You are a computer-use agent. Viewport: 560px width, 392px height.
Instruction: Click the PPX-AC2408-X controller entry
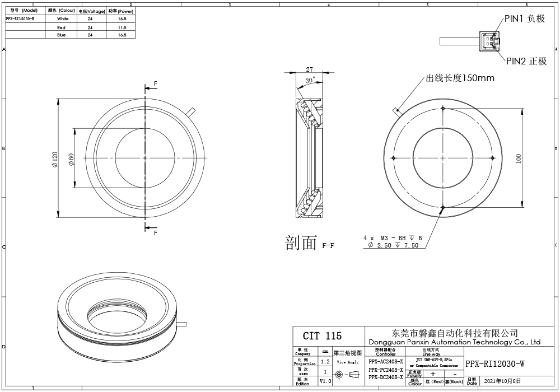[385, 362]
